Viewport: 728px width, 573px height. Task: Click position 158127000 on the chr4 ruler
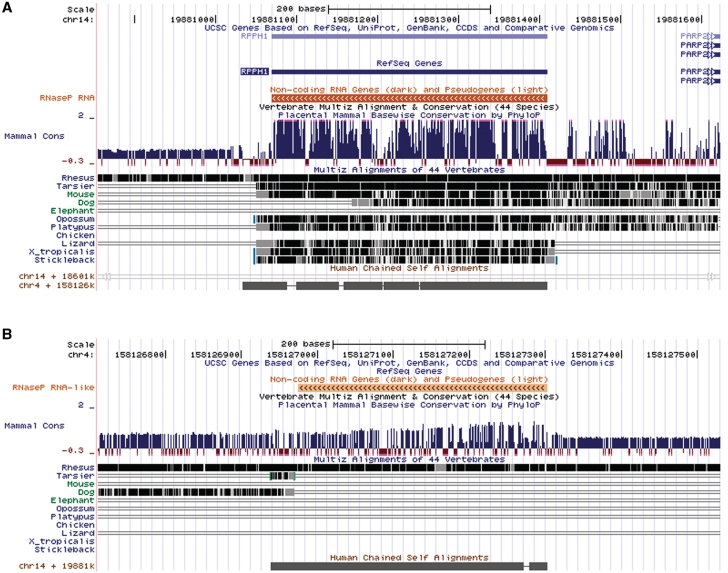pos(292,355)
